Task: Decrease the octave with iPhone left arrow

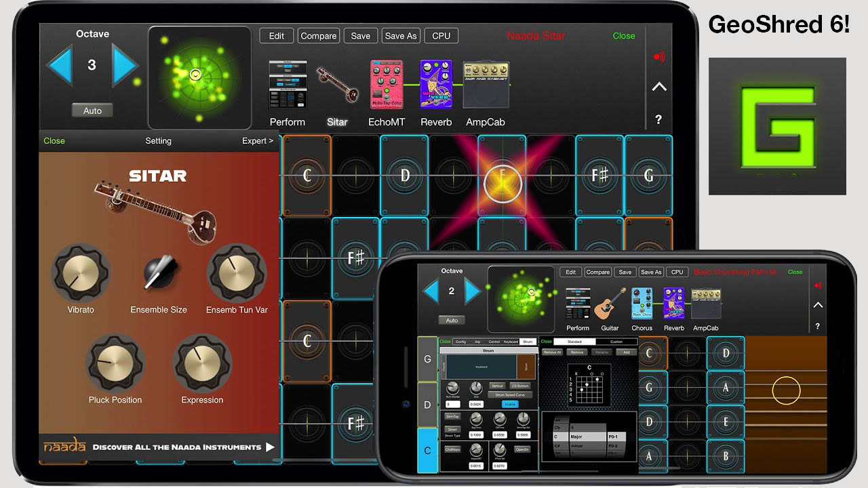Action: [431, 291]
